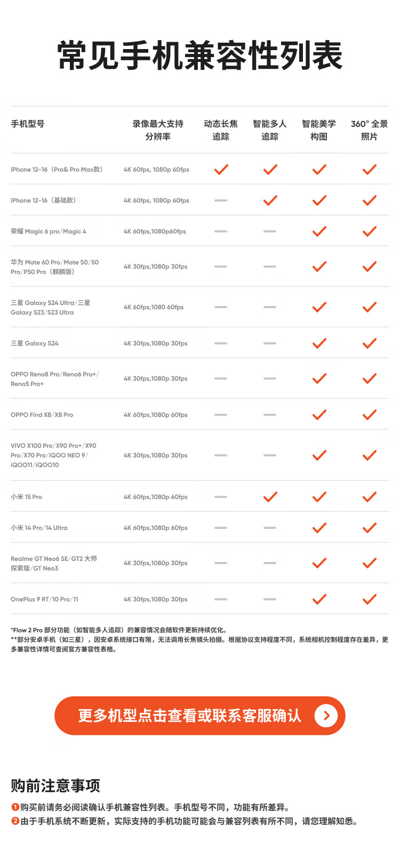The height and width of the screenshot is (868, 400).
Task: Click the dash under 动态长焦追踪 for 三星 Galaxy S24
Action: 221,343
